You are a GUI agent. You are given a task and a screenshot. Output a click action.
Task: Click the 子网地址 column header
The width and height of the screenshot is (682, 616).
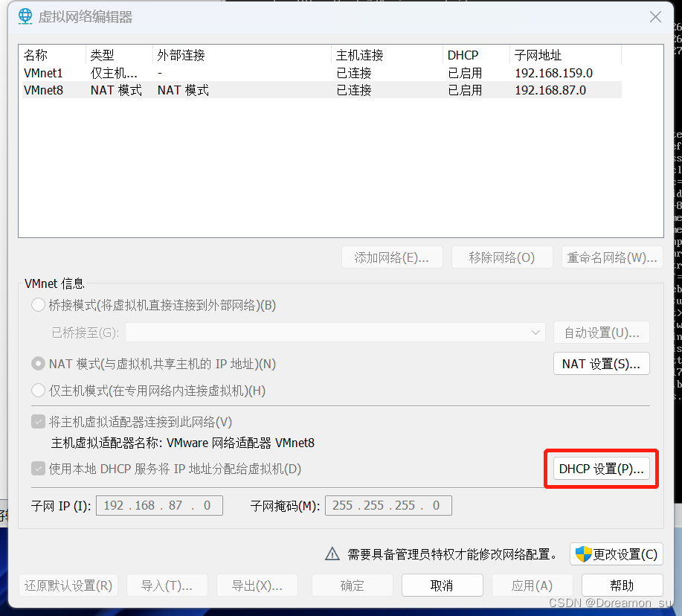(565, 55)
